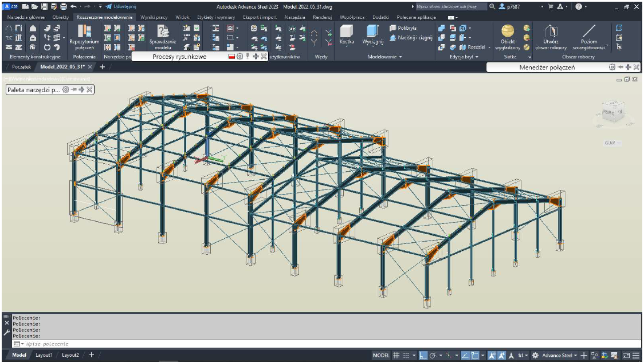Click the ViewCube in the viewport
The width and height of the screenshot is (644, 363).
click(x=613, y=112)
